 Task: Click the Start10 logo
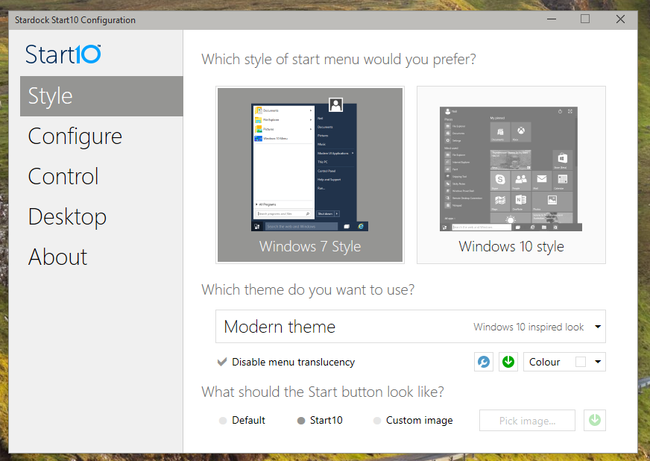click(x=63, y=54)
